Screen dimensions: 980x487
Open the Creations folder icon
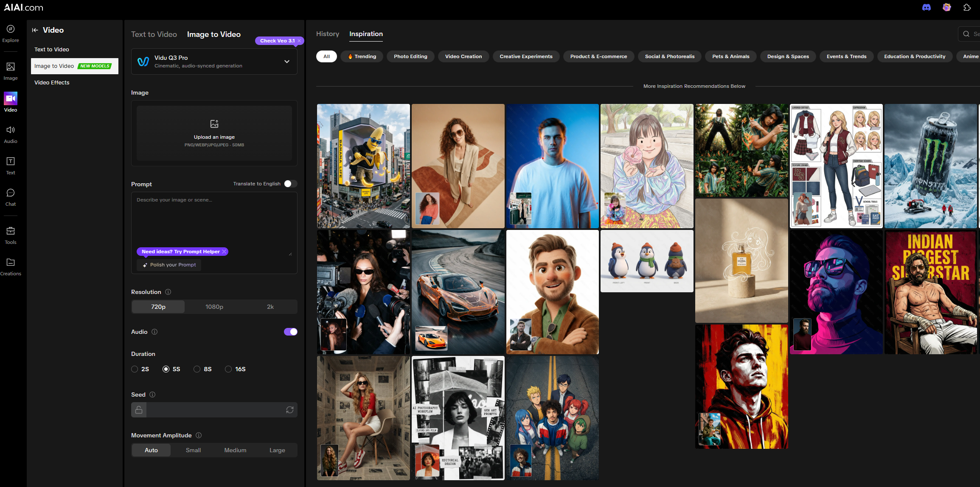(x=11, y=262)
